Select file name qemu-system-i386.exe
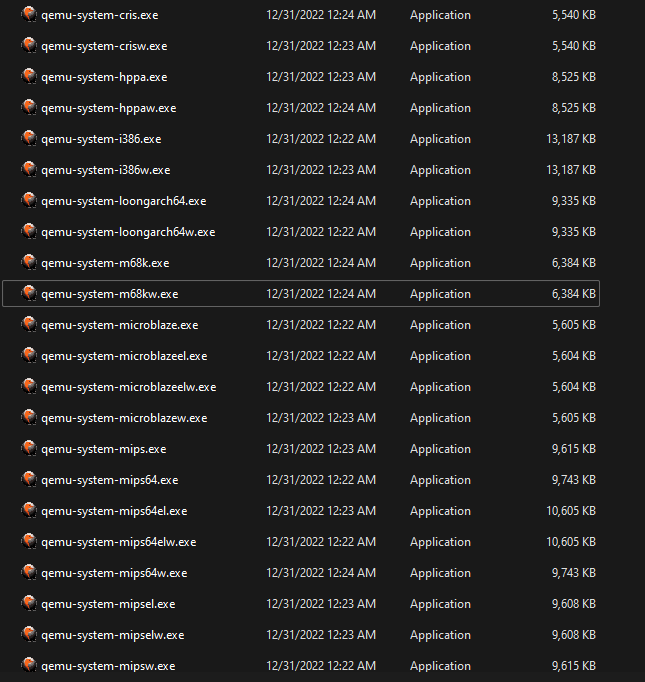The height and width of the screenshot is (682, 645). (101, 139)
